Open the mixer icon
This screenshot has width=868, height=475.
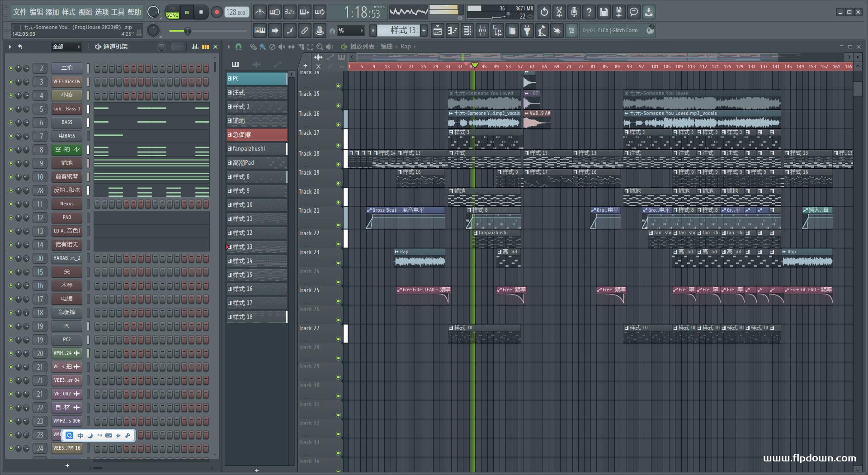click(x=482, y=31)
